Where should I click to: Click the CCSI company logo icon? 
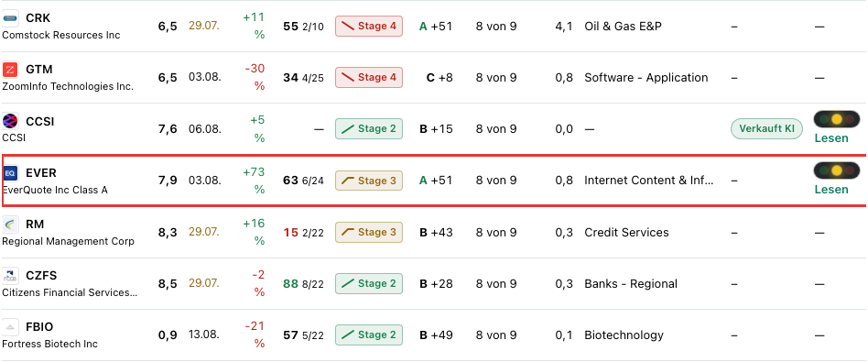pos(10,121)
